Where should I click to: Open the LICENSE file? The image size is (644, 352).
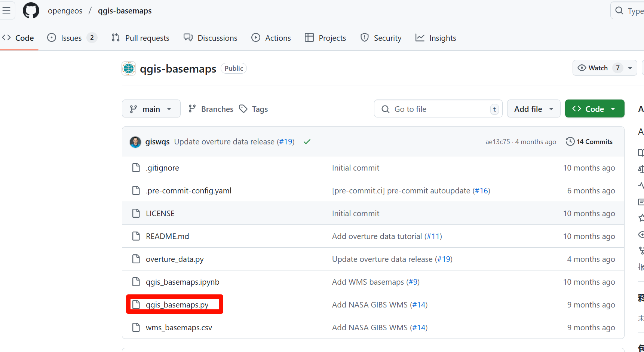tap(160, 214)
